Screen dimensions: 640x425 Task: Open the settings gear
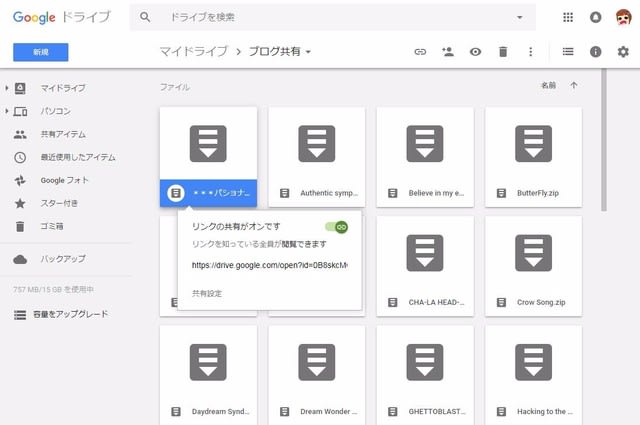(623, 52)
